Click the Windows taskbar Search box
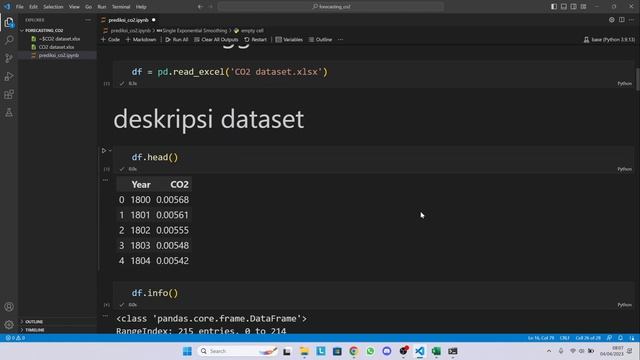 coord(238,351)
